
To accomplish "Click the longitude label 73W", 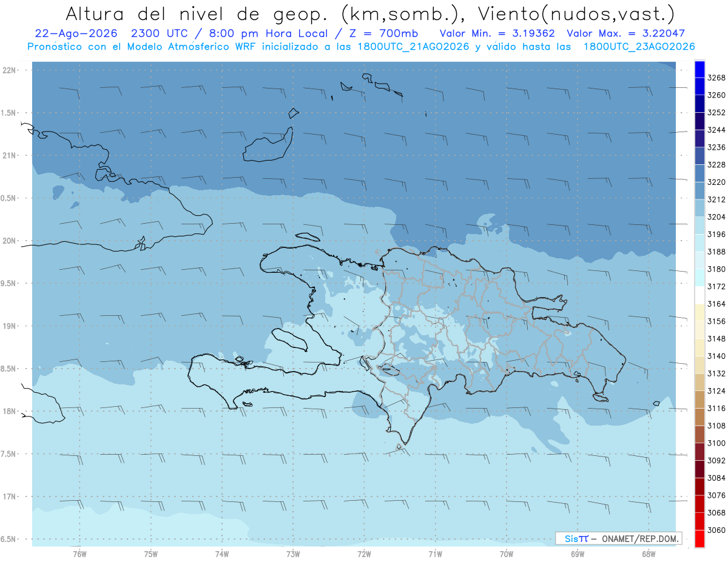I will coord(293,554).
